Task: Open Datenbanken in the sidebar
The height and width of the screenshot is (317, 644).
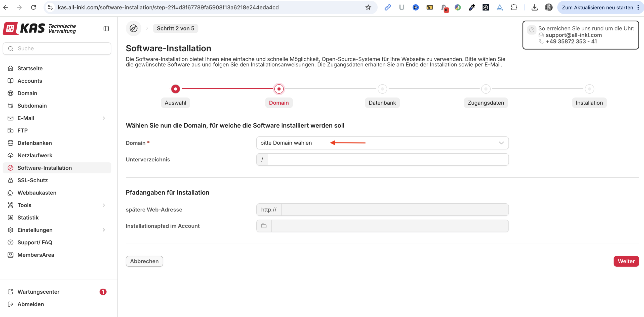Action: point(57,143)
